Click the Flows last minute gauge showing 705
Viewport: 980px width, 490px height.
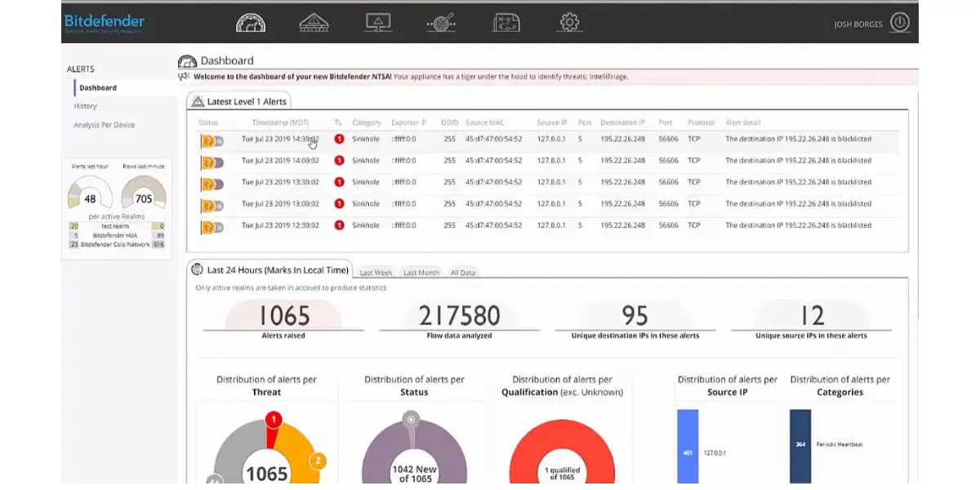click(x=144, y=194)
